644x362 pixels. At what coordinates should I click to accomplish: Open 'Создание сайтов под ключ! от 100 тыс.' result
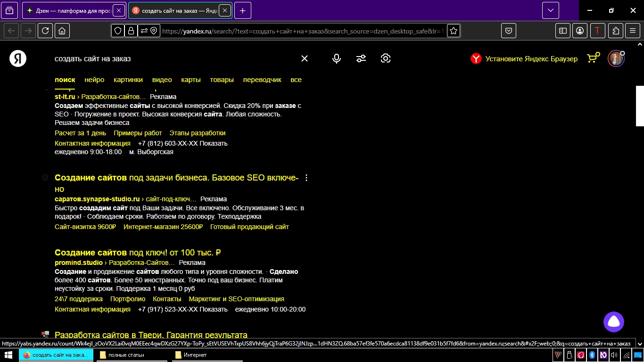138,253
